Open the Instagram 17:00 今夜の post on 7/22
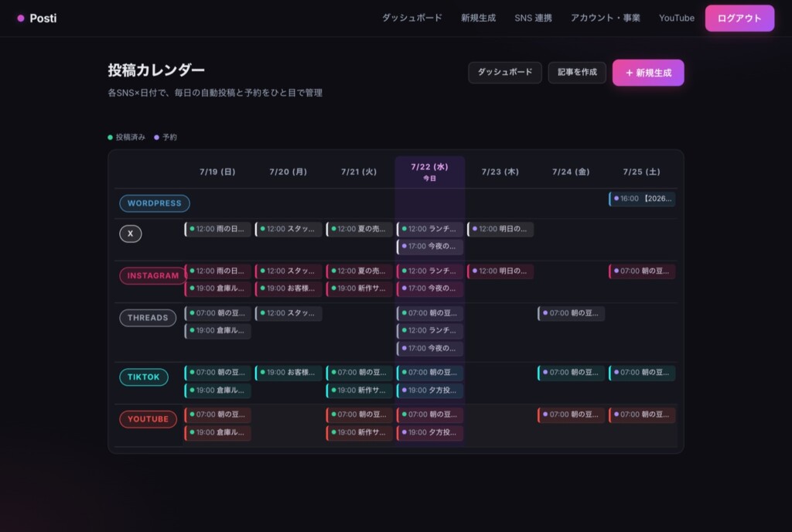 [430, 288]
